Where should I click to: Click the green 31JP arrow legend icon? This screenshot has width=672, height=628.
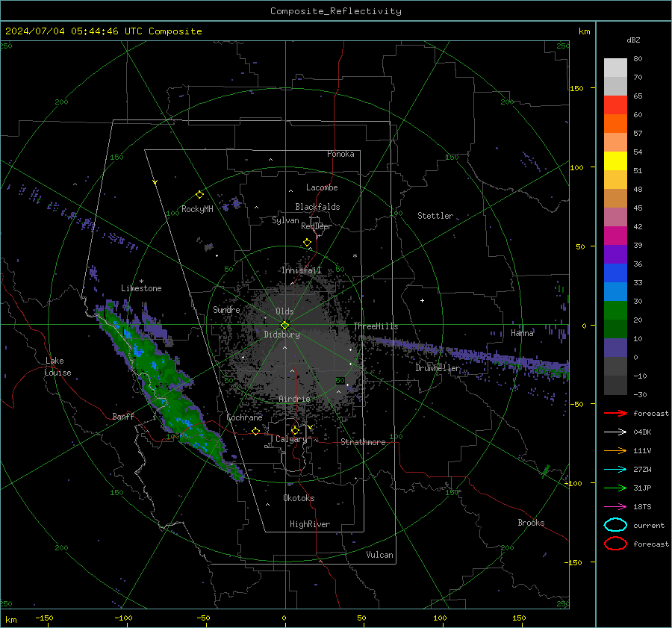coord(615,488)
